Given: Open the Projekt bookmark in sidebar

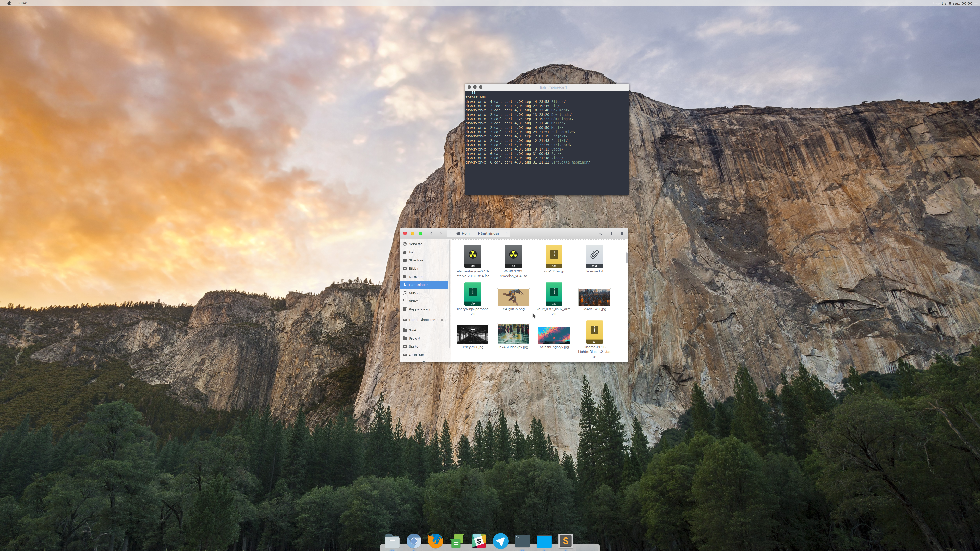Looking at the screenshot, I should 424,339.
